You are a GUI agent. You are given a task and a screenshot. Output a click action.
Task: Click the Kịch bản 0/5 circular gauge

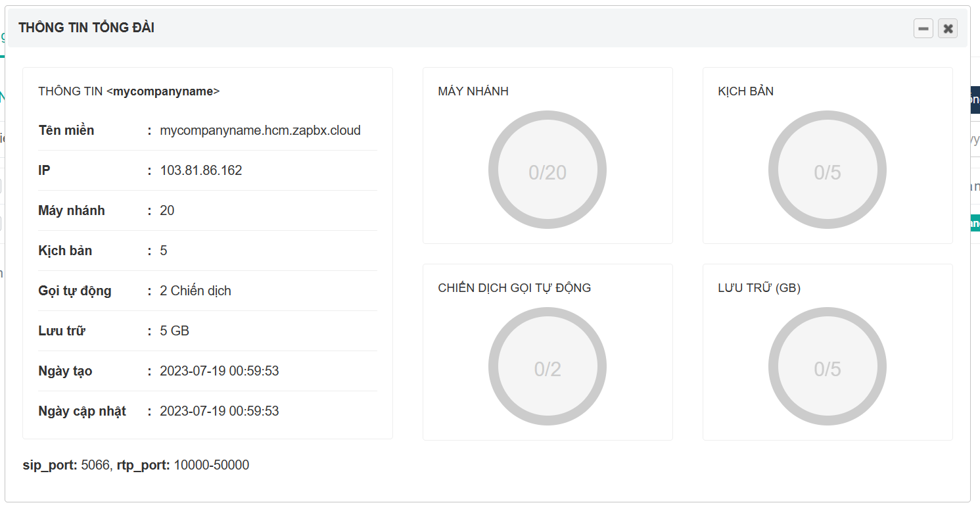click(827, 172)
